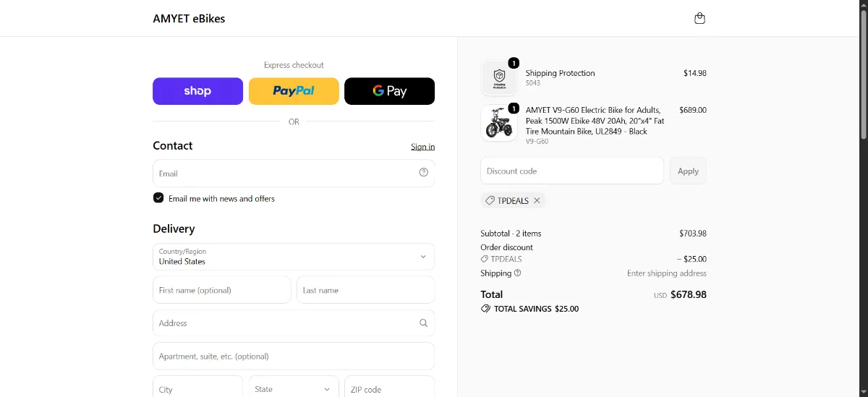This screenshot has width=868, height=397.
Task: Focus the First name (optional) field
Action: 222,290
